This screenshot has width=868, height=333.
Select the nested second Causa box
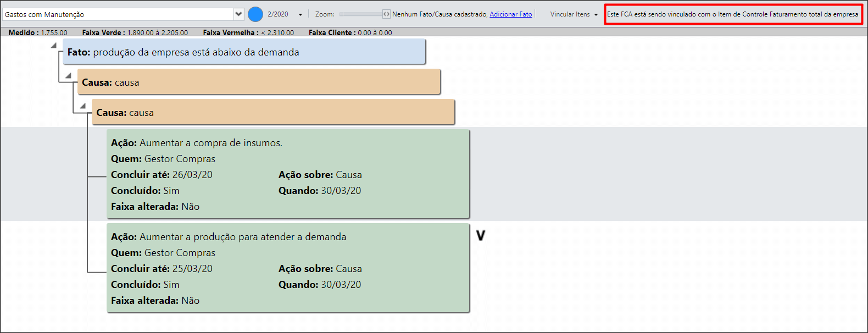pyautogui.click(x=273, y=112)
